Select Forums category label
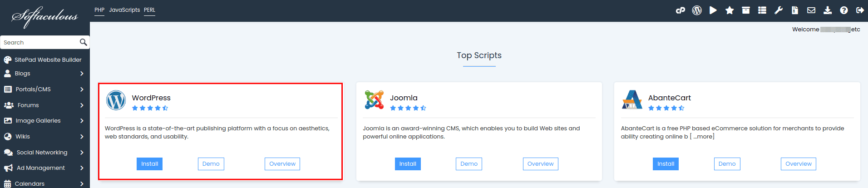The image size is (868, 188). [28, 105]
